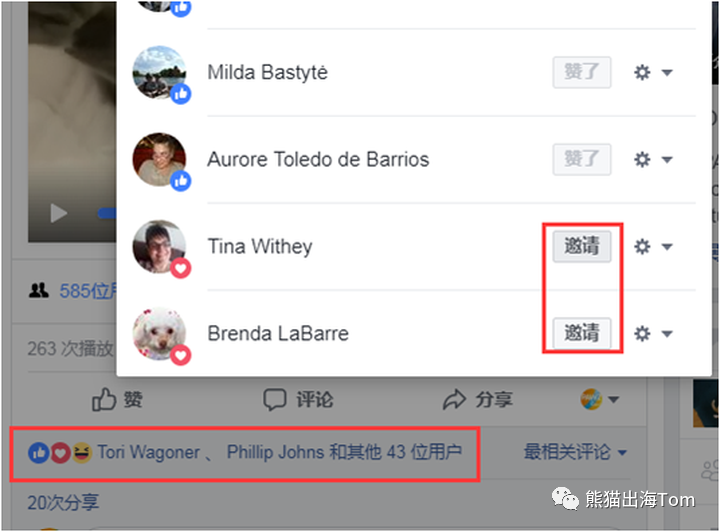720x532 pixels.
Task: Click the gear icon beside Brenda LaBarre
Action: click(x=642, y=333)
